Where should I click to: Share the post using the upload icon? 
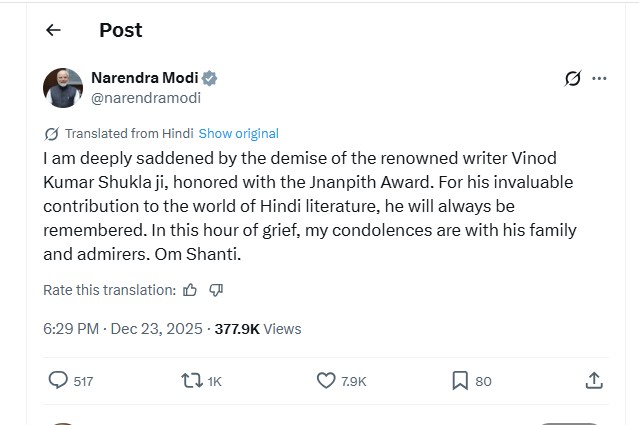click(x=593, y=380)
